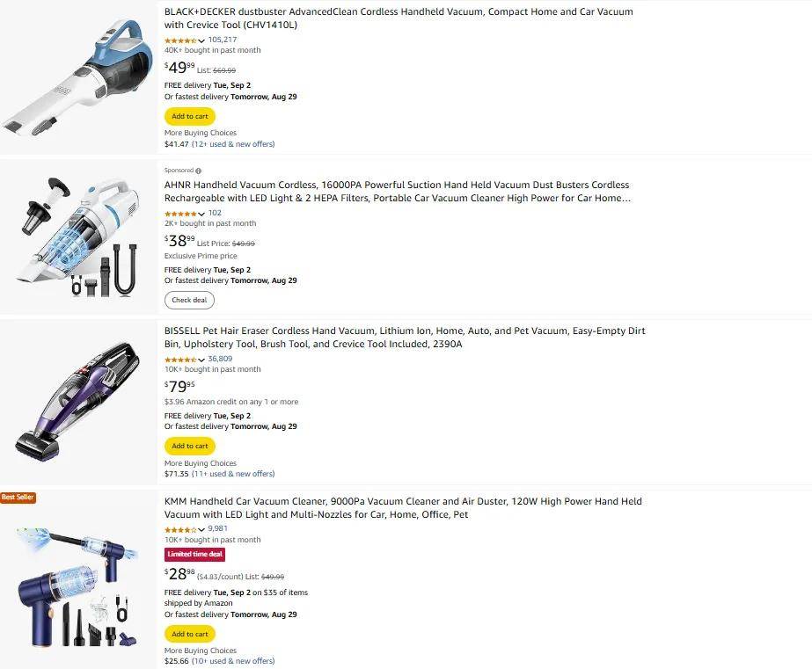Open rating dropdown arrow for BISSELL vacuum

202,360
